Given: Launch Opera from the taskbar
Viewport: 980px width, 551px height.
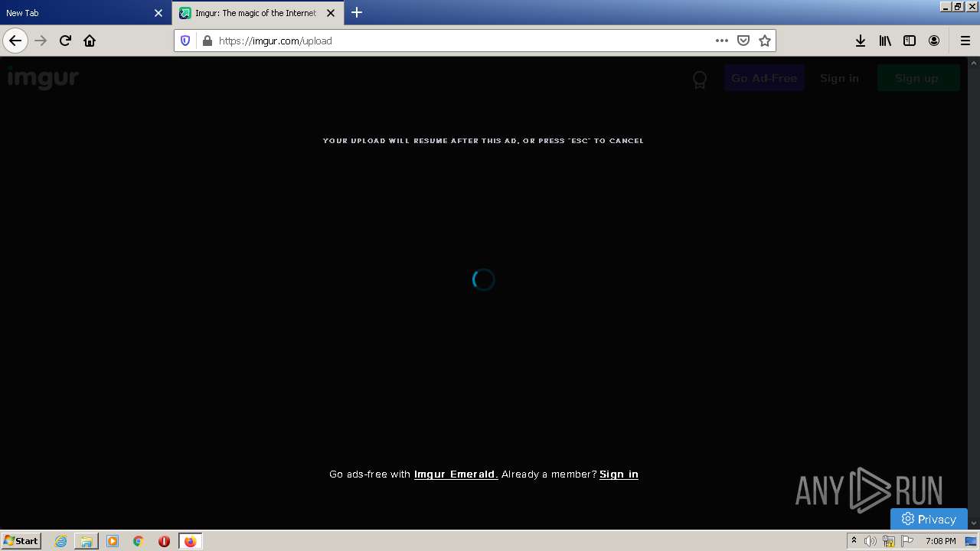Looking at the screenshot, I should coord(164,541).
